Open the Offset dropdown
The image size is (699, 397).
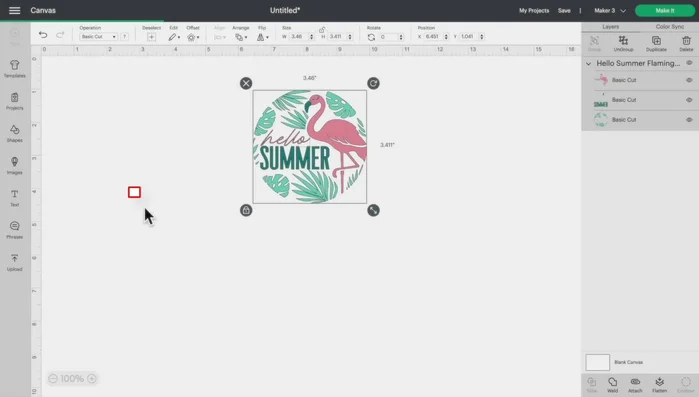point(193,37)
